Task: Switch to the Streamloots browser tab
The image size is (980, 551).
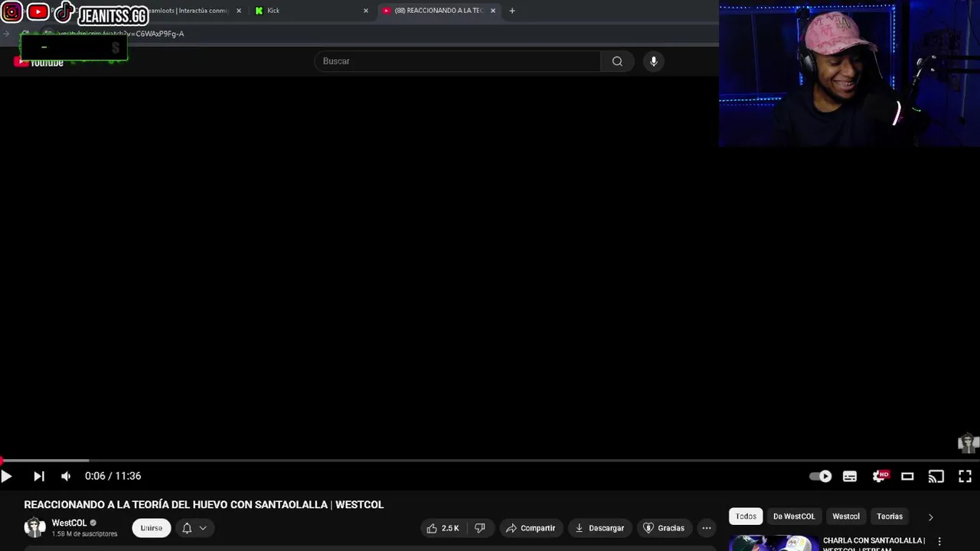Action: [x=188, y=11]
